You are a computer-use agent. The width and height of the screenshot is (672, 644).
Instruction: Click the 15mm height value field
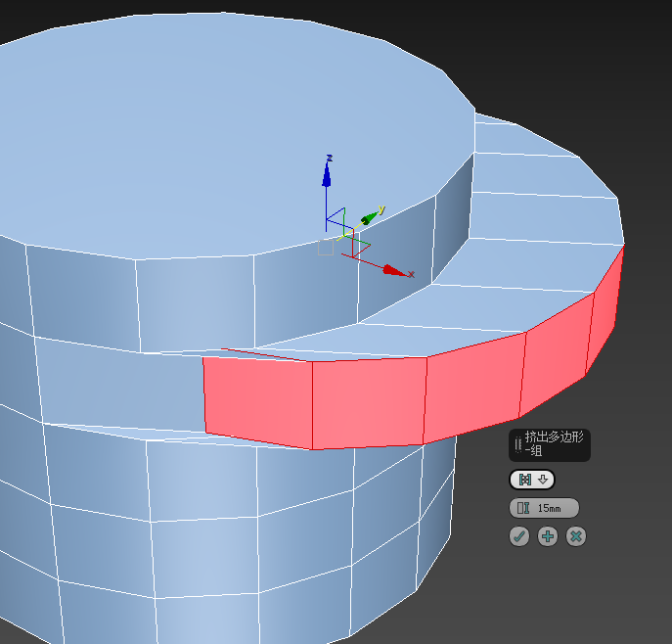pyautogui.click(x=553, y=508)
